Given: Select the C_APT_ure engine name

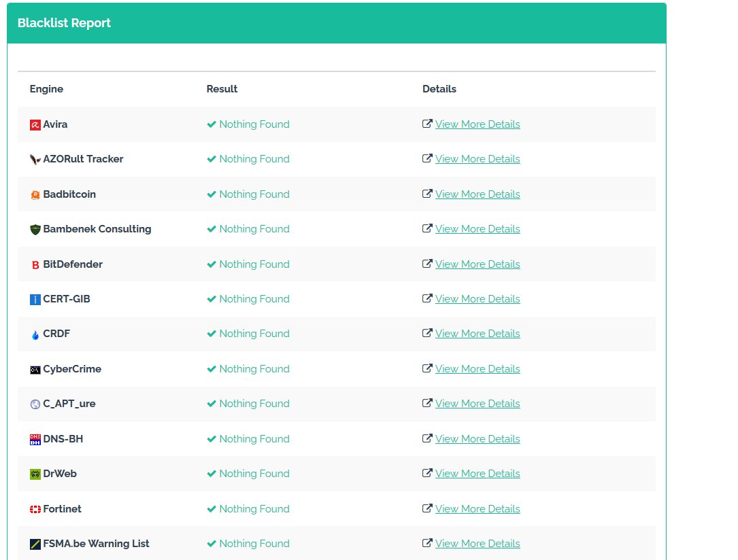Looking at the screenshot, I should point(69,404).
